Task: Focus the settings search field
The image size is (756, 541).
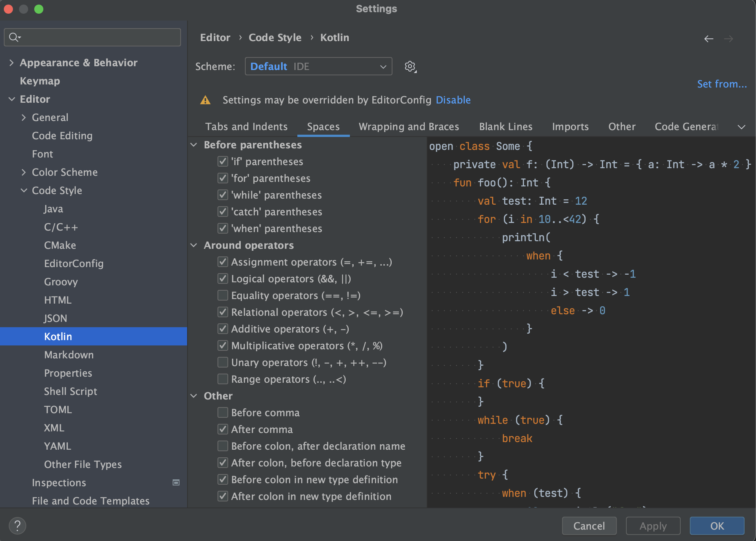Action: pyautogui.click(x=92, y=37)
